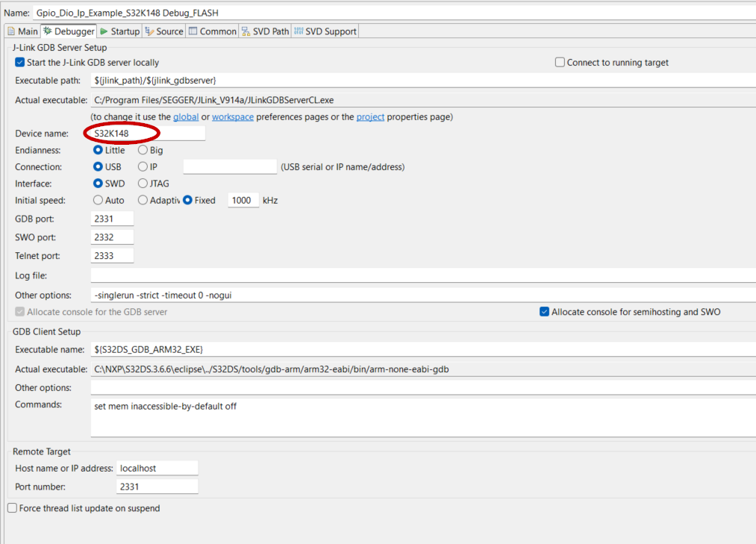Viewport: 756px width, 544px height.
Task: Open the global preferences link
Action: tap(186, 116)
